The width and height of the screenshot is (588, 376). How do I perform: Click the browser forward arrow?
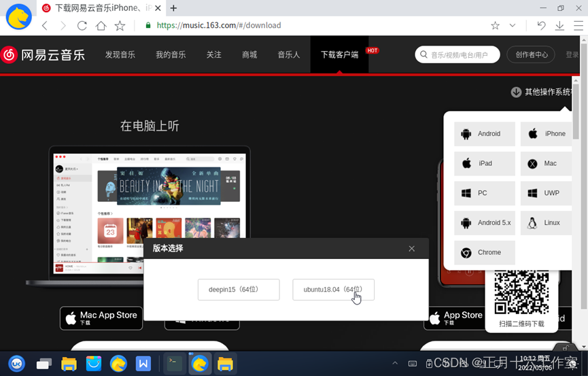point(63,26)
